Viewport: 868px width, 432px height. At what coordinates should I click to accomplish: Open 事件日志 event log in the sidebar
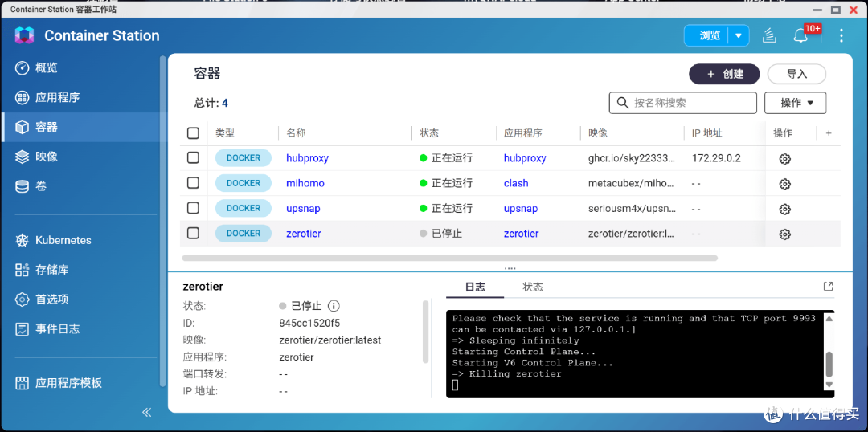pos(83,329)
